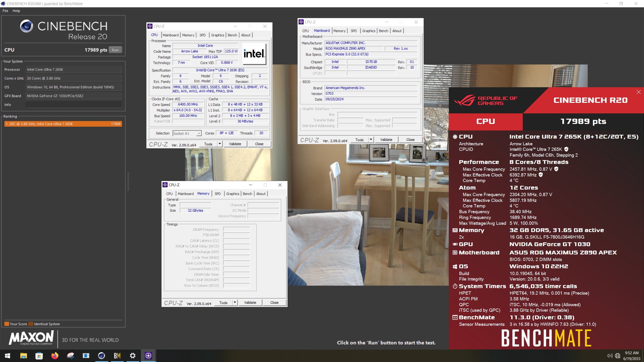This screenshot has height=362, width=644.
Task: Click the Intel logo in CPU-Z processor panel
Action: pos(254,54)
